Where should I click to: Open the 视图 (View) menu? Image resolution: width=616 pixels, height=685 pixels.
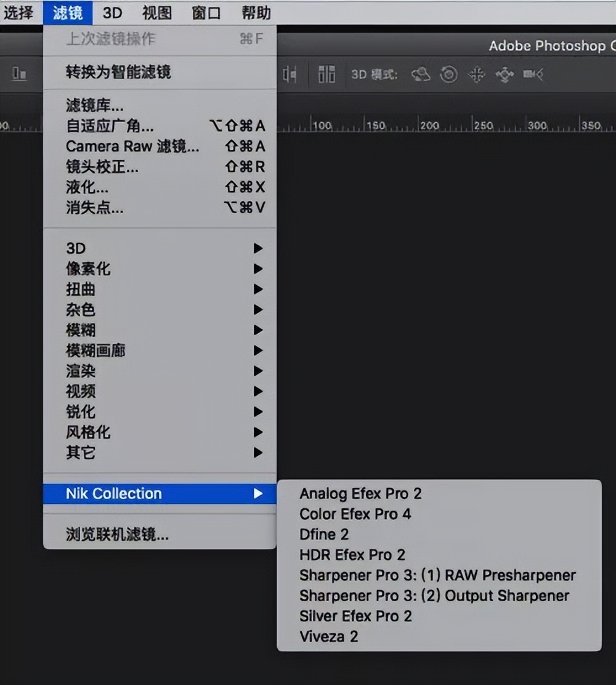[156, 12]
